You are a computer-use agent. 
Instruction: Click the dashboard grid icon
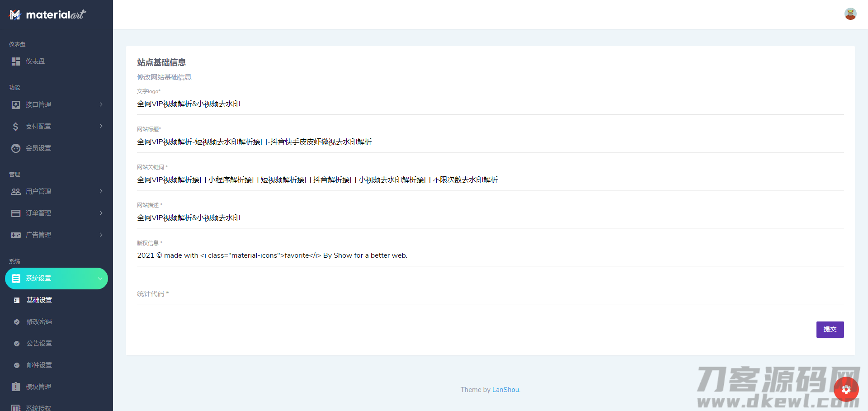tap(16, 61)
